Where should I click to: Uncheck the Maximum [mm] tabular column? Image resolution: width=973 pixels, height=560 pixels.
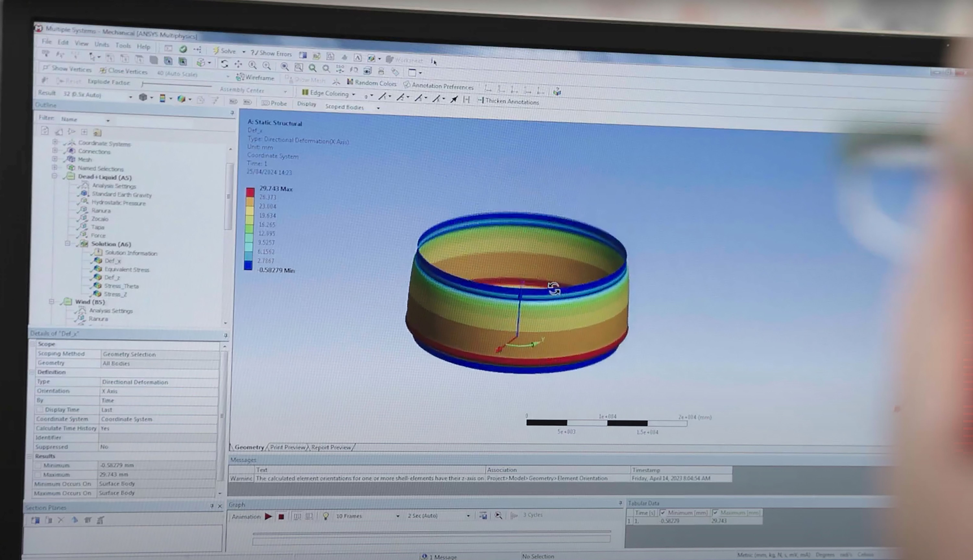pos(715,513)
